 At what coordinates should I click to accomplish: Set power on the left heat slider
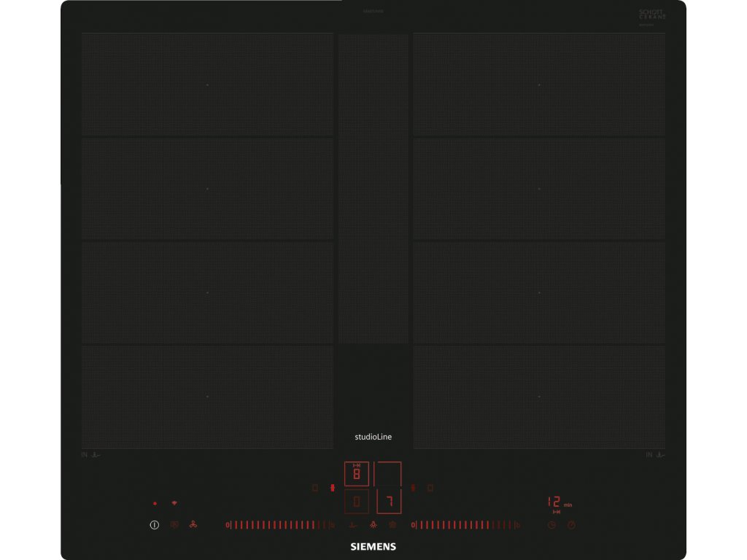click(280, 525)
